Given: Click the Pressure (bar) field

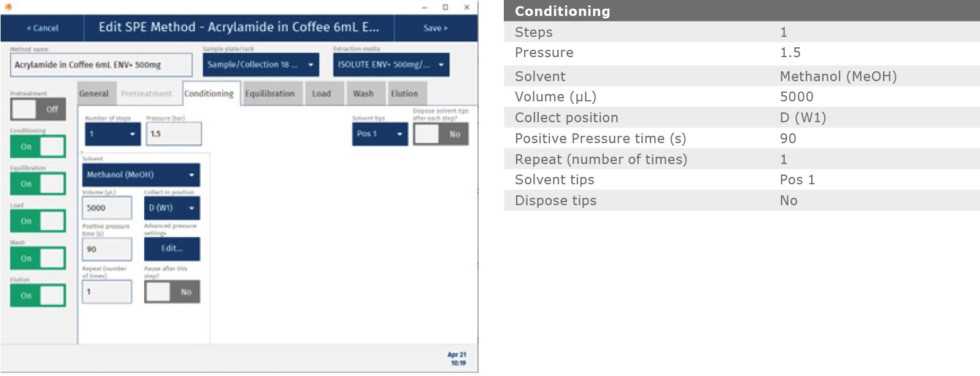Looking at the screenshot, I should coord(174,134).
